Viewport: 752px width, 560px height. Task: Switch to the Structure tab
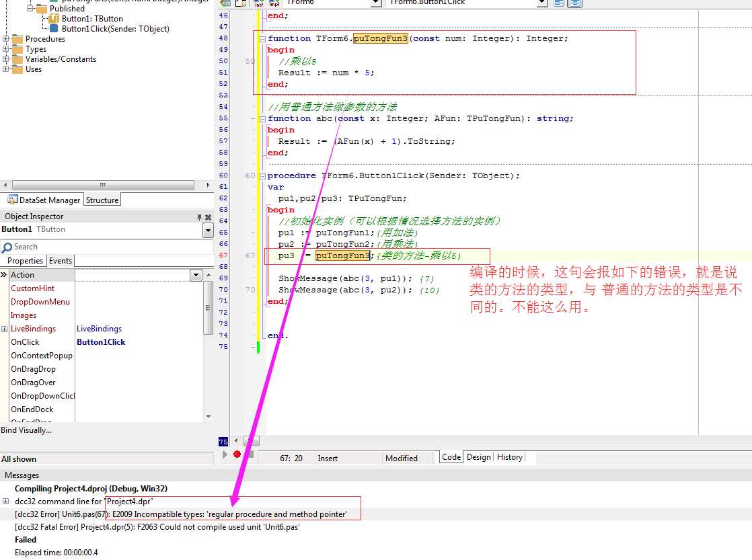click(x=102, y=200)
